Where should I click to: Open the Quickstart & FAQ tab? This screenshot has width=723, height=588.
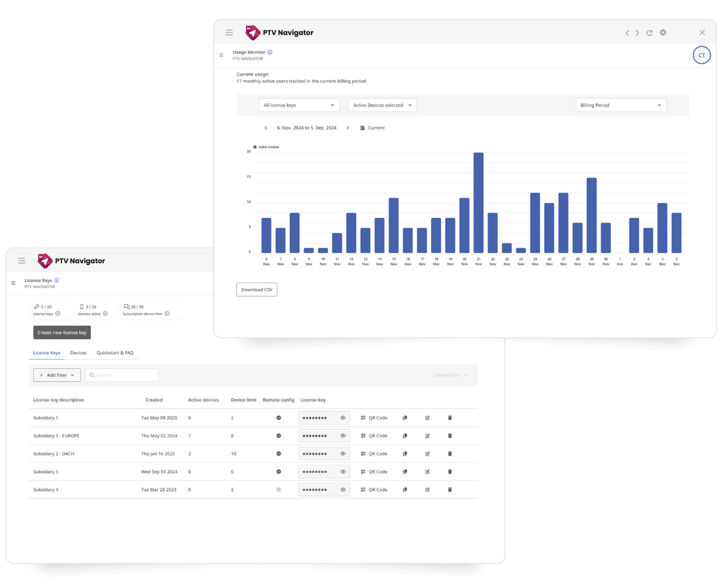[x=115, y=352]
